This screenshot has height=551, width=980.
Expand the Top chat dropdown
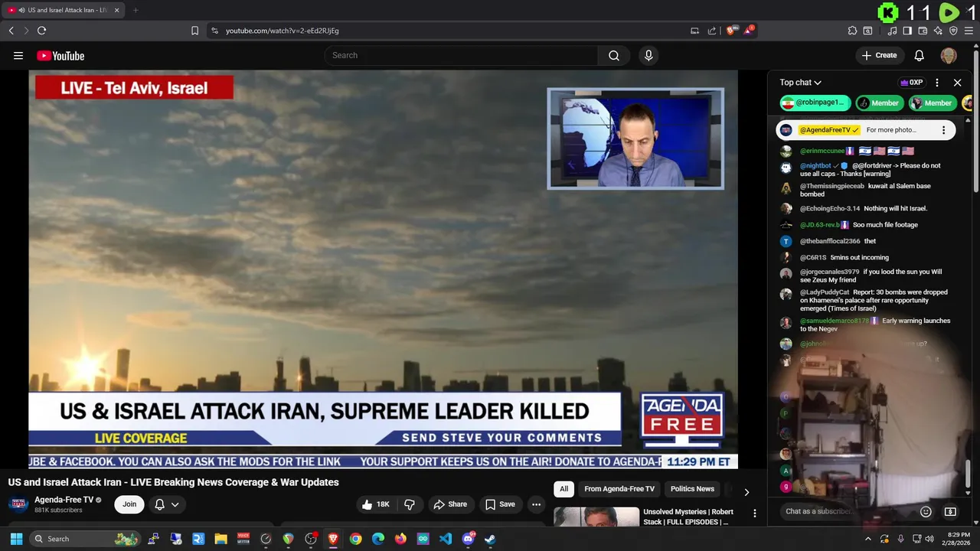coord(800,83)
